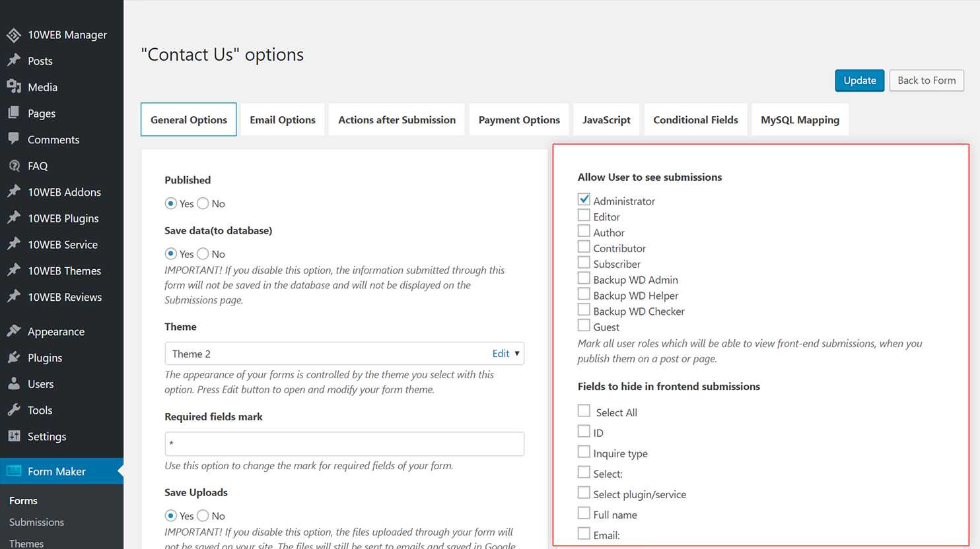The image size is (980, 549).
Task: Click the Plugins plug icon
Action: pyautogui.click(x=14, y=358)
